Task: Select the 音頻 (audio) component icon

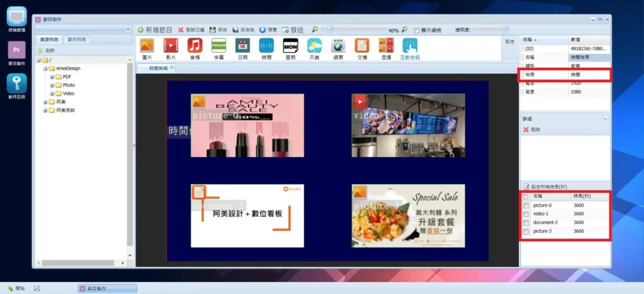Action: pyautogui.click(x=194, y=46)
